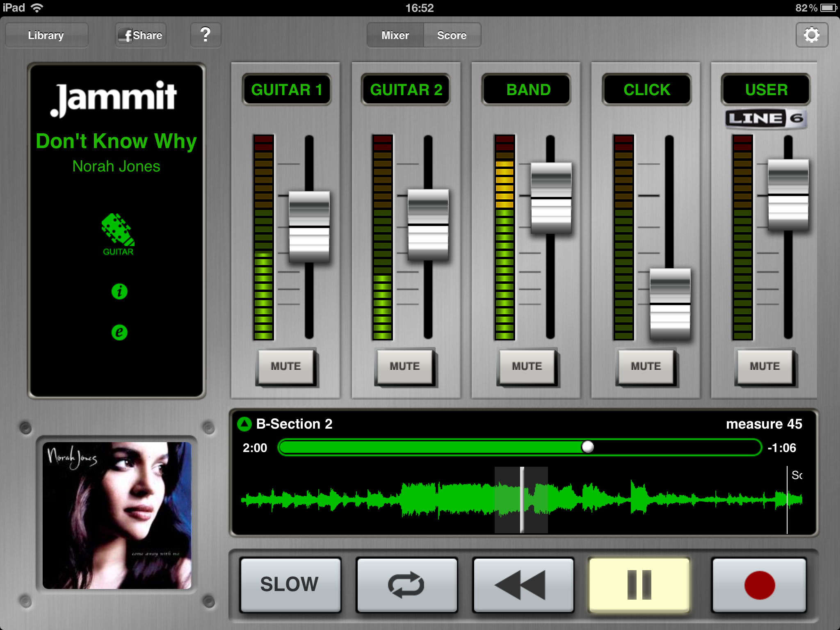Click the Band volume fader knob
Image resolution: width=840 pixels, height=630 pixels.
pos(551,198)
